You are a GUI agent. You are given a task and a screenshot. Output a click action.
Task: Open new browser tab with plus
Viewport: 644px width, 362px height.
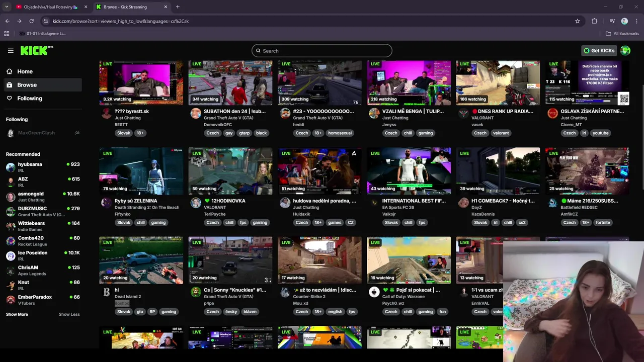click(178, 7)
